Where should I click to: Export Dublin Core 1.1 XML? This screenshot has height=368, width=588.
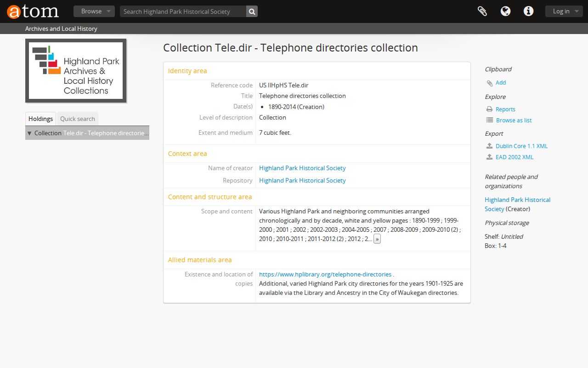click(x=522, y=146)
